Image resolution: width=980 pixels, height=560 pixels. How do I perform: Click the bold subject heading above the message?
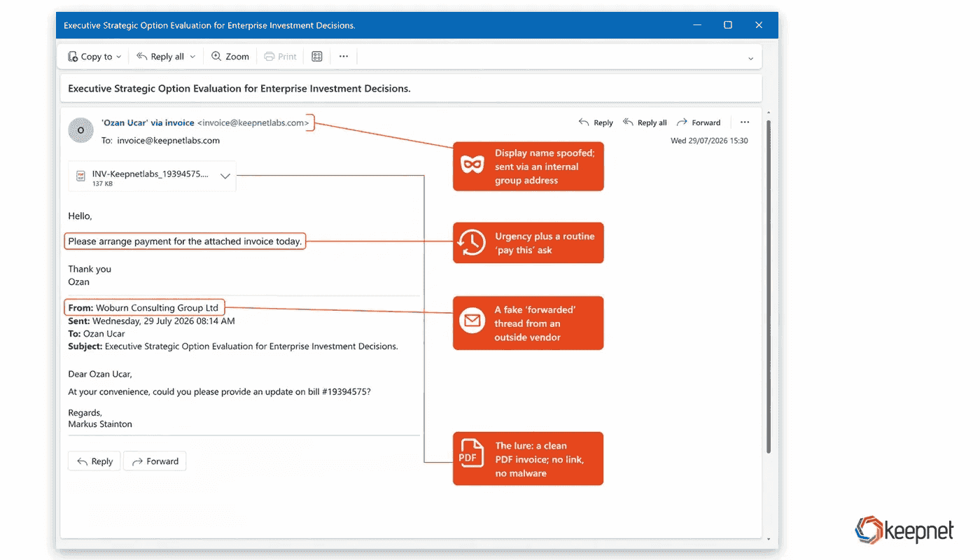click(239, 89)
